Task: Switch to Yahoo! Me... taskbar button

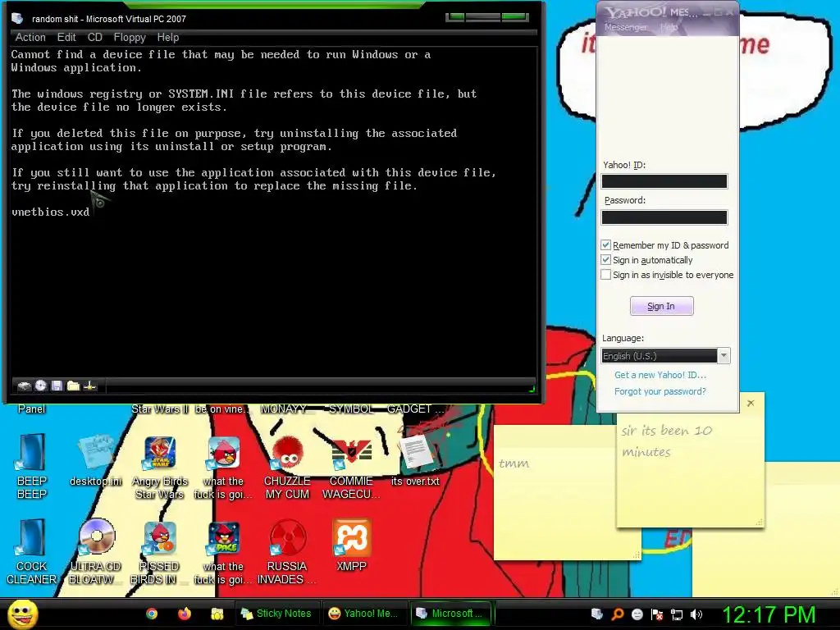Action: (x=363, y=614)
